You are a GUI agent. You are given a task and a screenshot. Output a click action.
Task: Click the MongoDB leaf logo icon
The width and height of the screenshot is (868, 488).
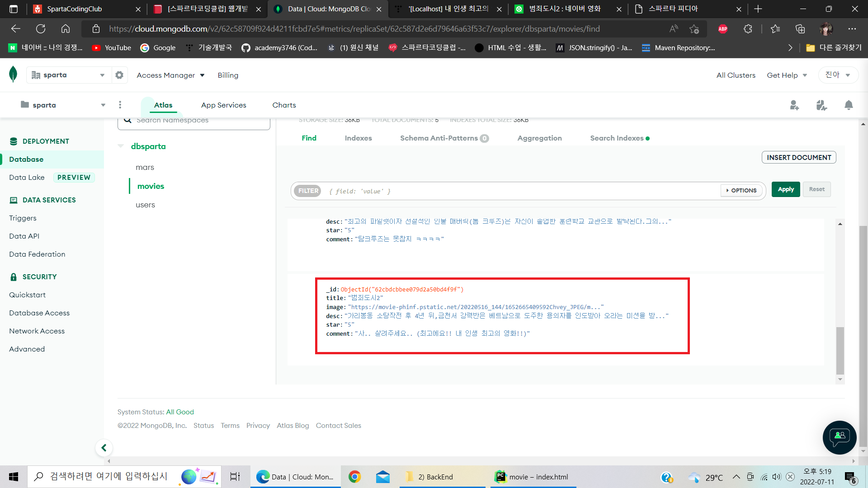(13, 74)
